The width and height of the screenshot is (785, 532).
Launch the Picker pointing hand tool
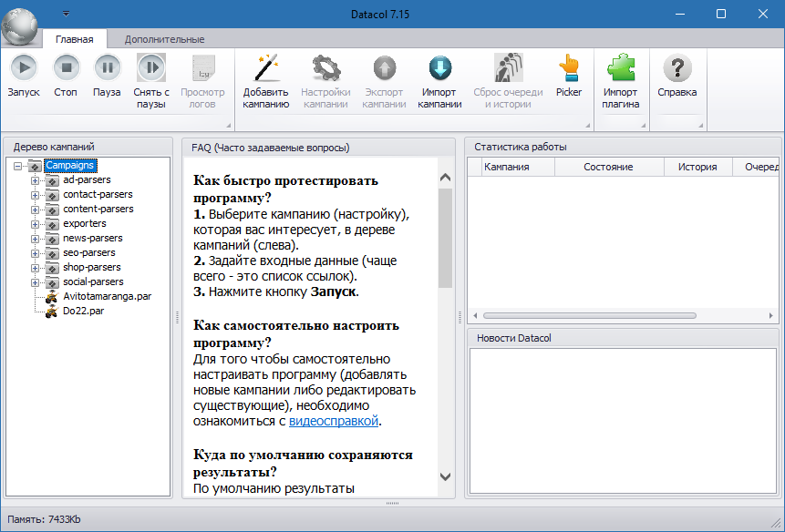coord(569,67)
